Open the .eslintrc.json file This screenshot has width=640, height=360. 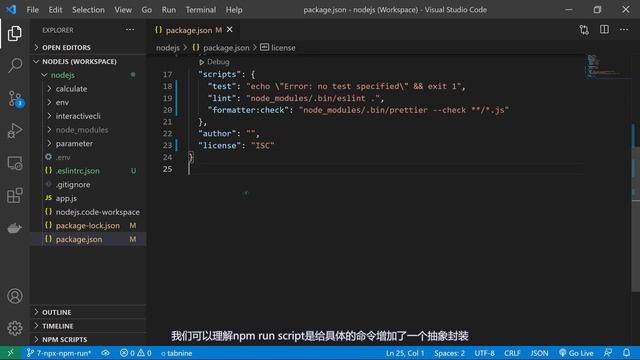click(88, 171)
